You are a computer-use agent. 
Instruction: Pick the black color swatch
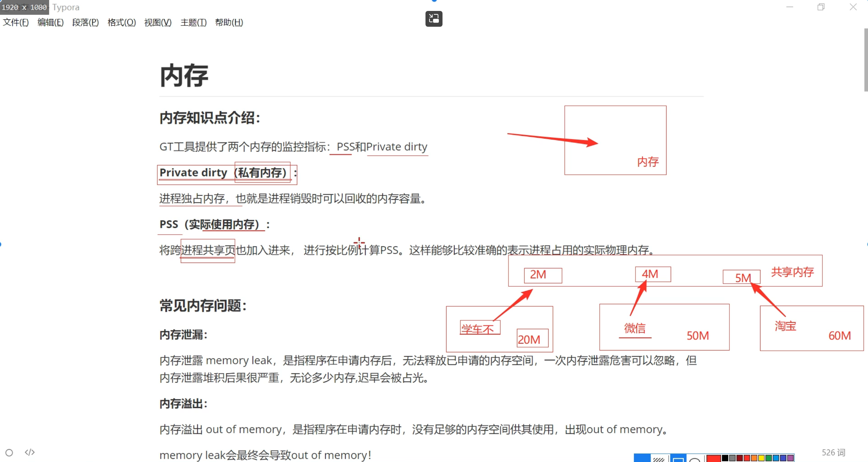tap(725, 458)
